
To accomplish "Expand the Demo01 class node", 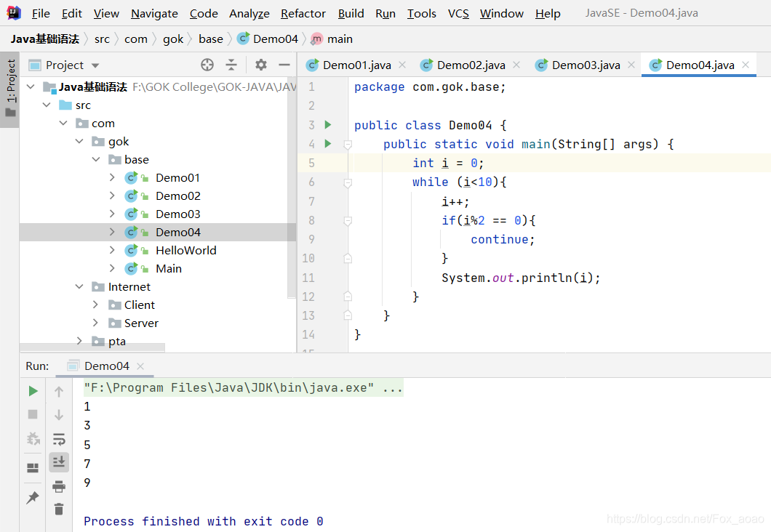I will (x=112, y=177).
